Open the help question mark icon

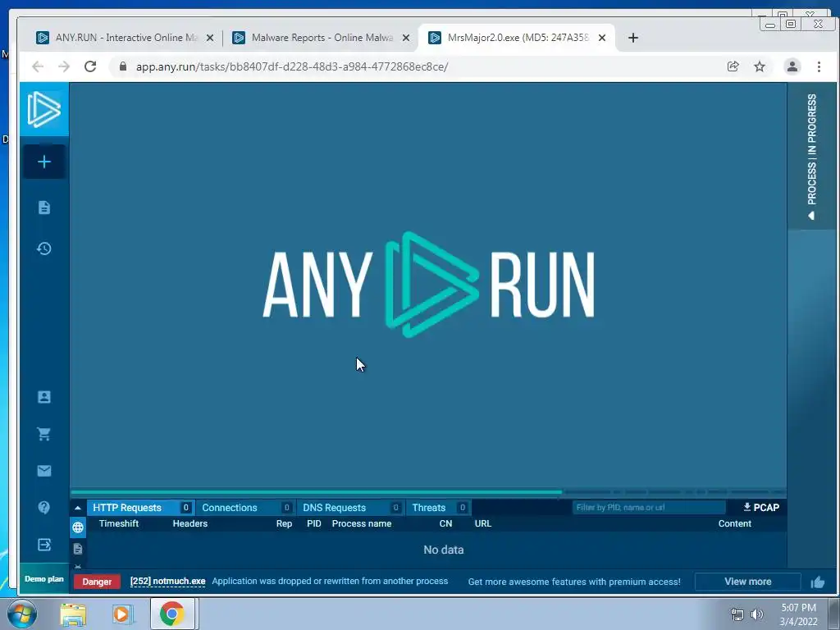click(44, 507)
